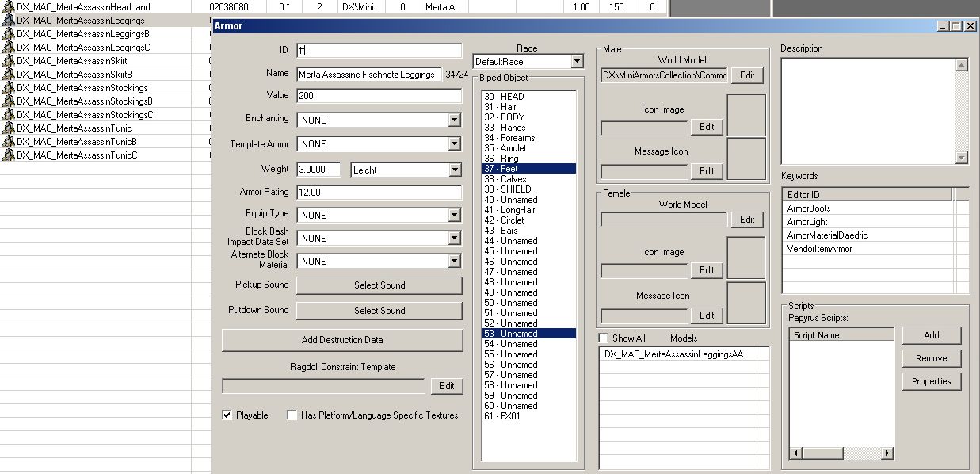Click armor icon beside DX_MAC_MertaAssassinStockingsC

click(x=9, y=115)
